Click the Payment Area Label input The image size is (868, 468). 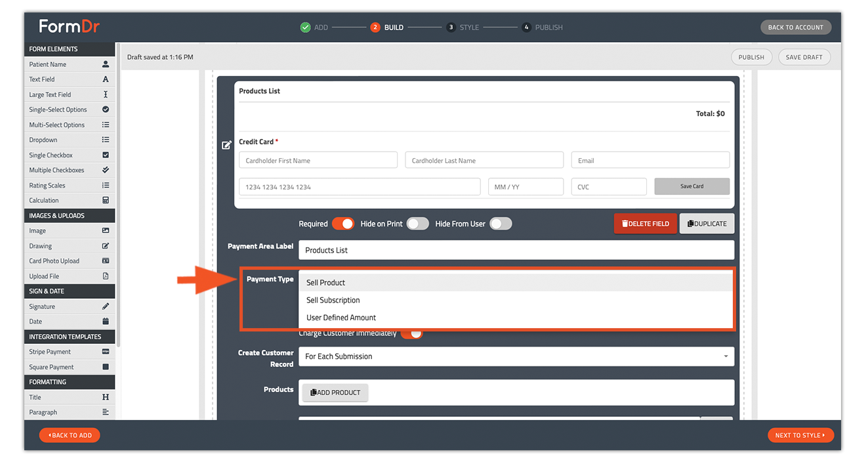click(516, 250)
